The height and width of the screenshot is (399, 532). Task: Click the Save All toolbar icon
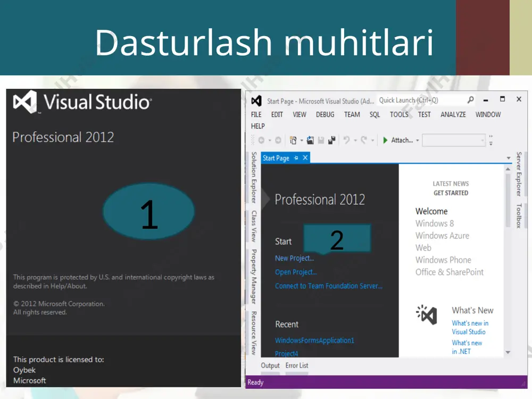point(332,140)
